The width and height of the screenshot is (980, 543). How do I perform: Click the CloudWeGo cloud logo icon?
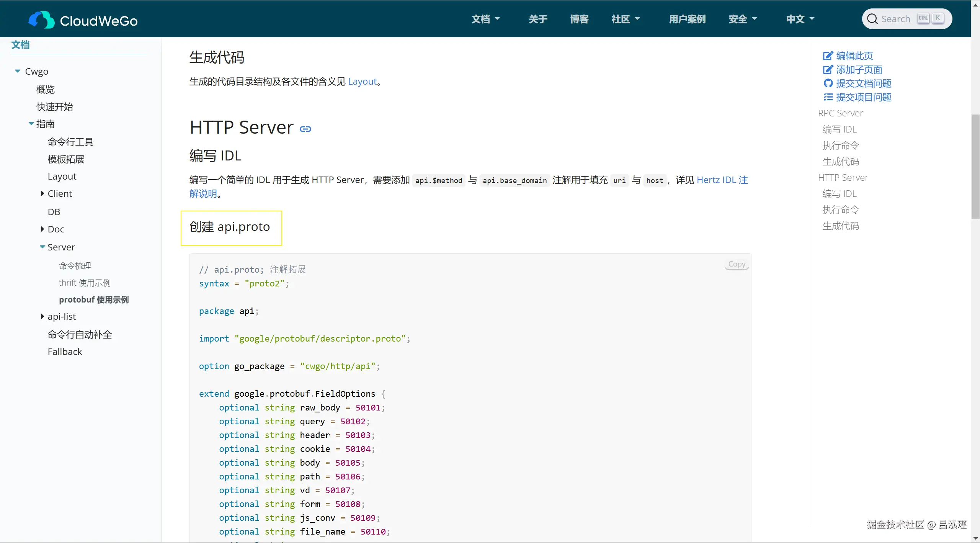[41, 20]
